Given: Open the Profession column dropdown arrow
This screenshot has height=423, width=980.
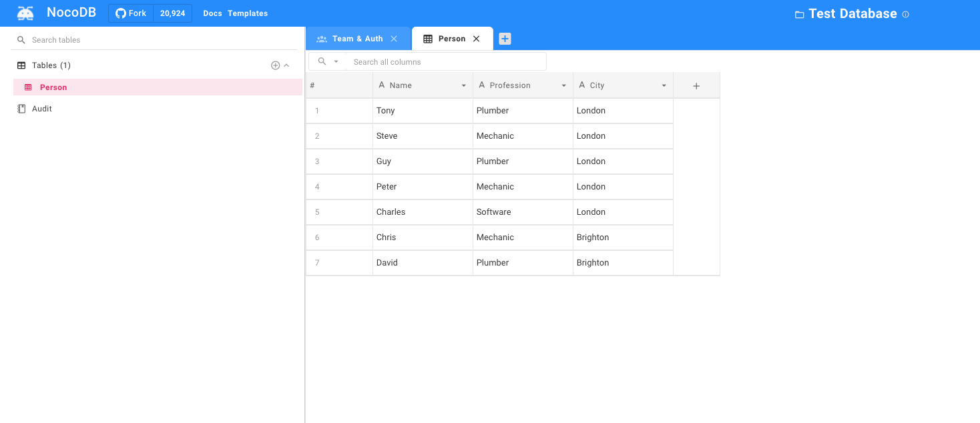Looking at the screenshot, I should coord(564,85).
